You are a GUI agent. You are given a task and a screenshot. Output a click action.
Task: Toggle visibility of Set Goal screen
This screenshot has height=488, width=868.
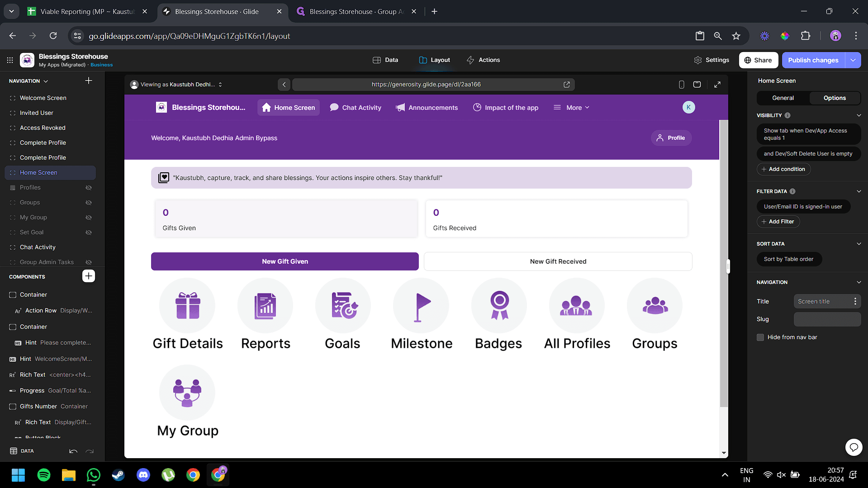click(89, 232)
